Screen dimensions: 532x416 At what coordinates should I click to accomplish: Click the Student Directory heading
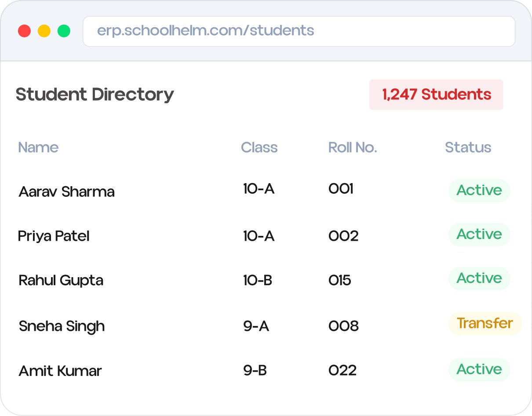(95, 94)
